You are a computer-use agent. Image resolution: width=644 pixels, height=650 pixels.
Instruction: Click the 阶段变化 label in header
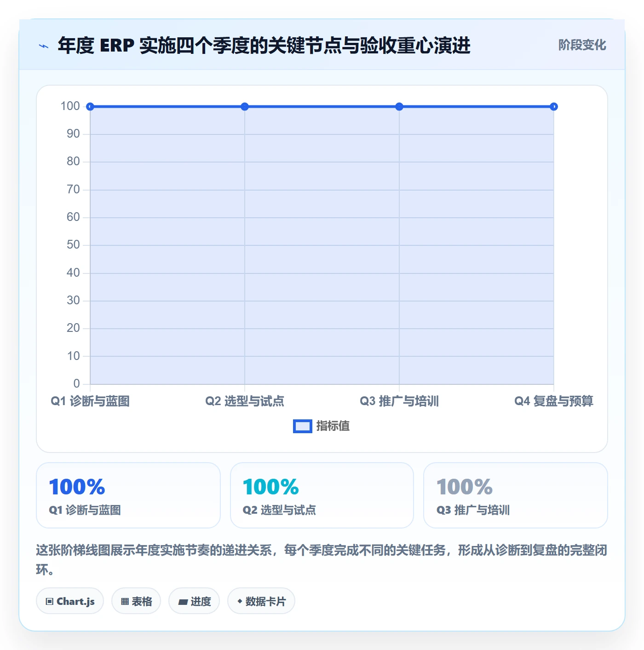[x=582, y=45]
